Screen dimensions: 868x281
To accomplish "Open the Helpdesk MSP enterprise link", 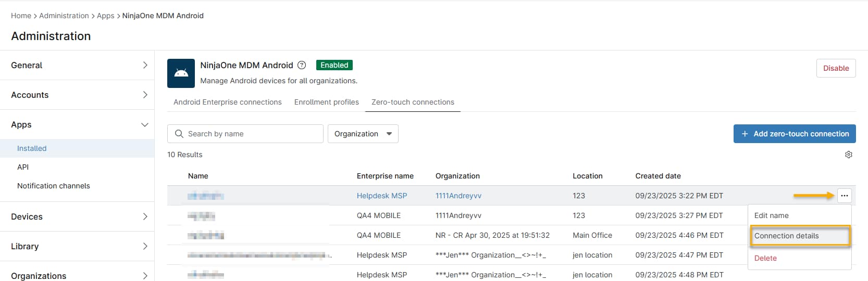I will pyautogui.click(x=381, y=196).
